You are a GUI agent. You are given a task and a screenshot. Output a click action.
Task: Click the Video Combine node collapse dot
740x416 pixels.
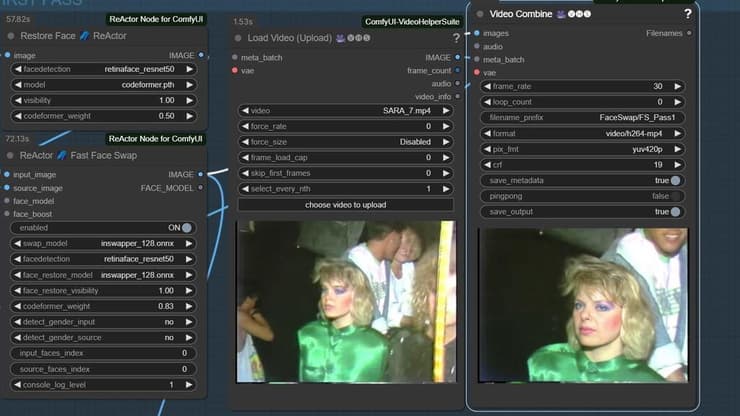479,14
